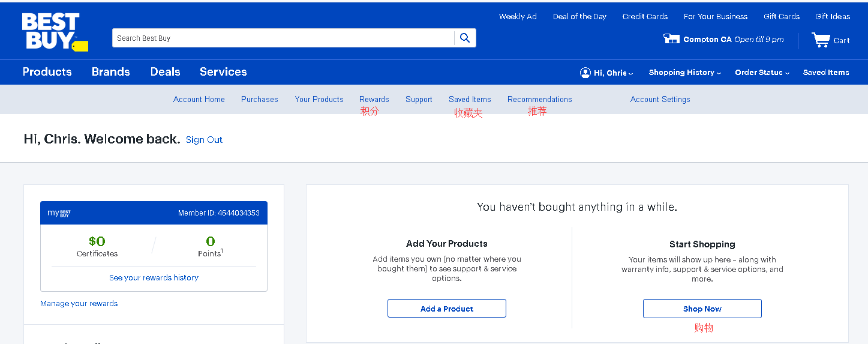Screen dimensions: 868x344
Task: Click the Manage your rewards link
Action: click(79, 304)
